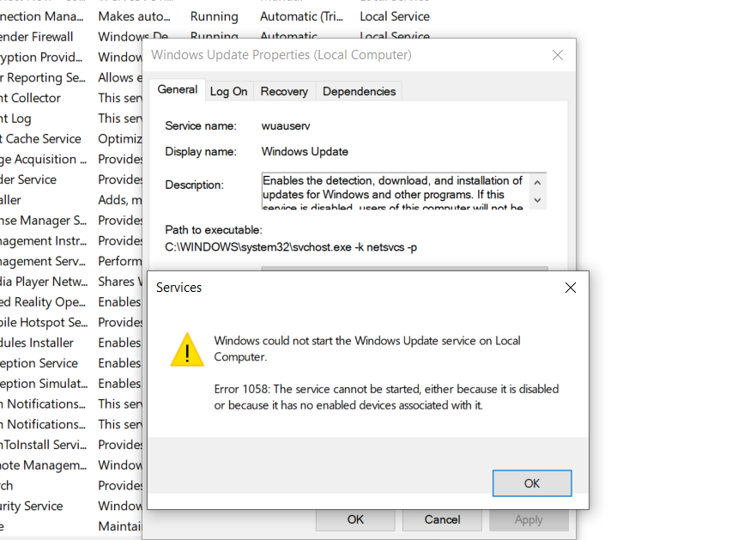Viewport: 756px width, 540px height.
Task: Select the 'dia Player Netw...' service row
Action: 71,282
